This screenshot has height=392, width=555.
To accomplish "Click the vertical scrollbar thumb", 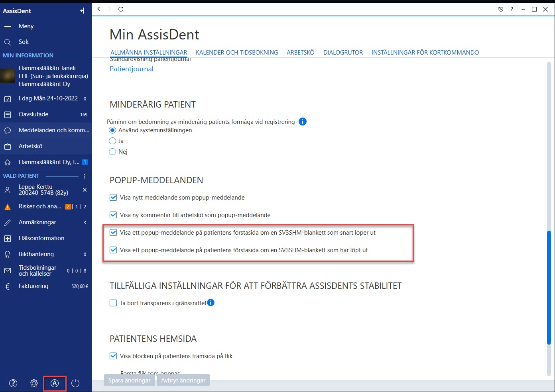I will 549,288.
